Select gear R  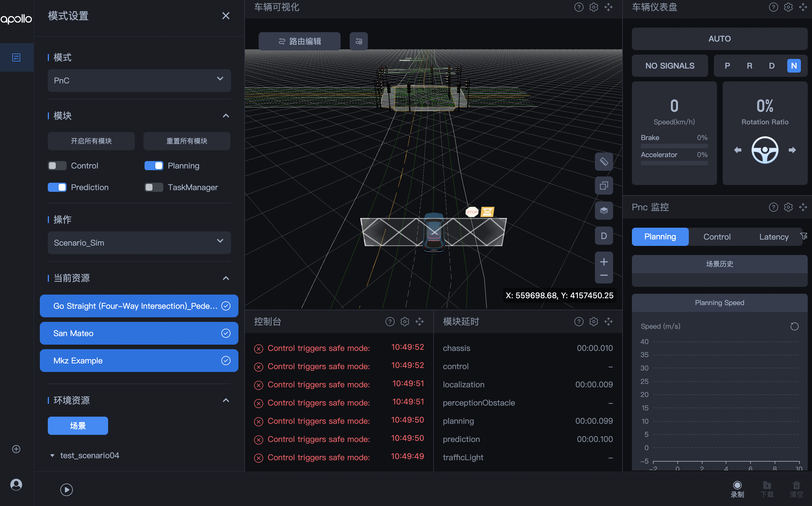coord(749,65)
